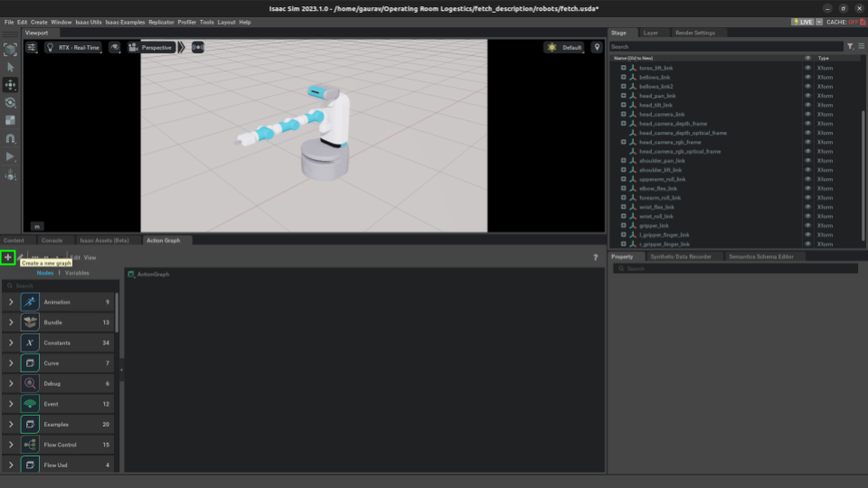868x488 pixels.
Task: Hide the shoulder_pan_link prim
Action: coord(807,161)
